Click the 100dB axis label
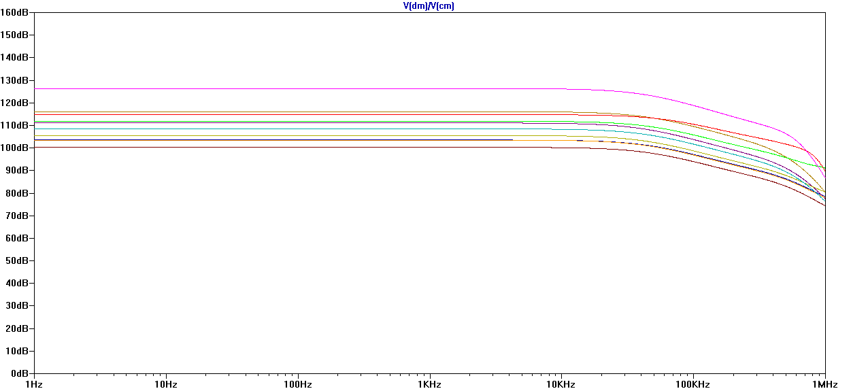The height and width of the screenshot is (391, 868). [x=14, y=148]
